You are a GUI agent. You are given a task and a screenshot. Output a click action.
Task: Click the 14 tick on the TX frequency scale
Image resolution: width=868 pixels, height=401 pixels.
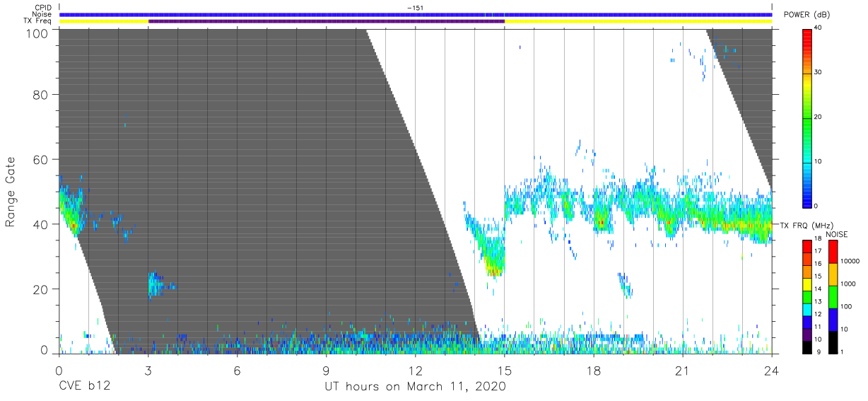818,289
